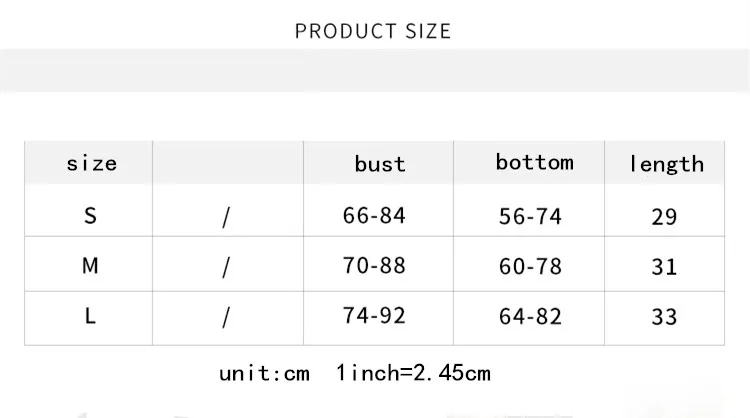Click the M size row label
The width and height of the screenshot is (750, 418).
point(90,266)
